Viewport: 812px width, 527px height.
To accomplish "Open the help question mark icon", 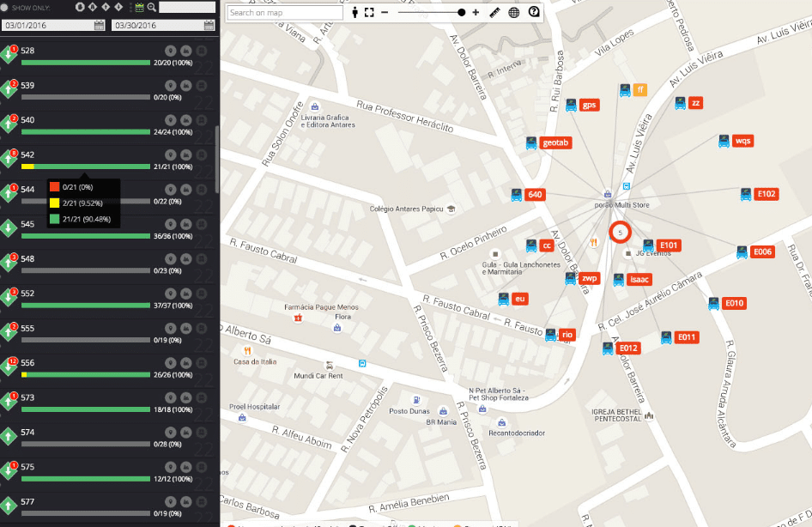I will point(534,12).
